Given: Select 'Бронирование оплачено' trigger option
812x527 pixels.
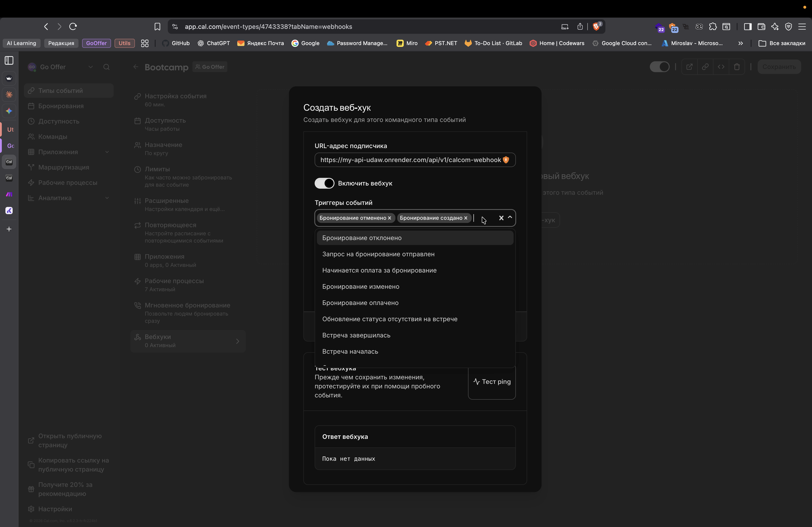Looking at the screenshot, I should [x=360, y=303].
